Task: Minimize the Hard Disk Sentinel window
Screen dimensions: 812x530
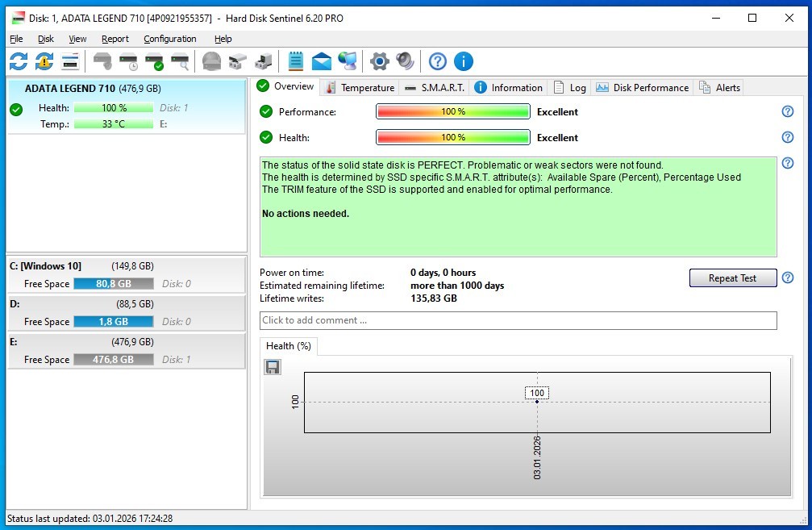Action: tap(716, 18)
